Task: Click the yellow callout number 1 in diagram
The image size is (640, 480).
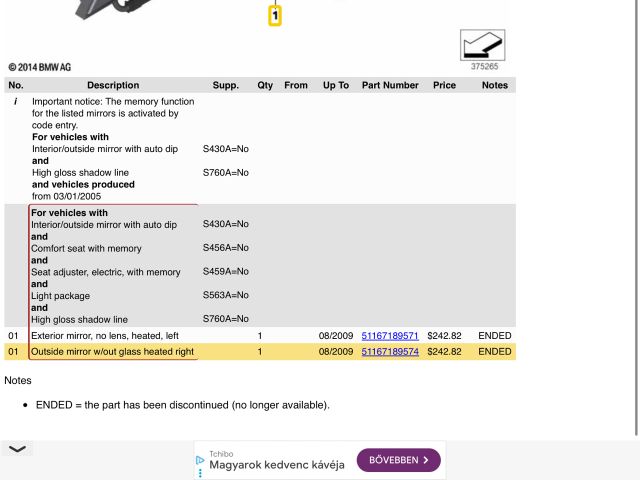Action: click(275, 16)
